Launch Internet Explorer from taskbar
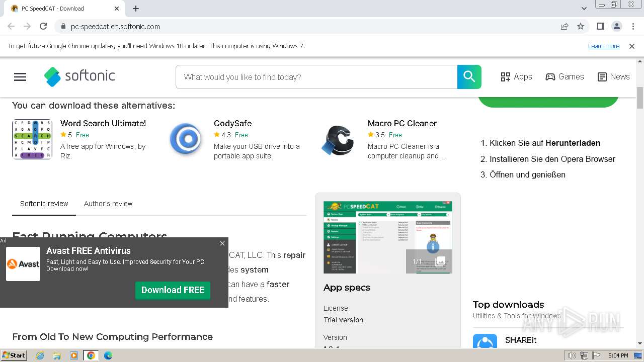 40,355
